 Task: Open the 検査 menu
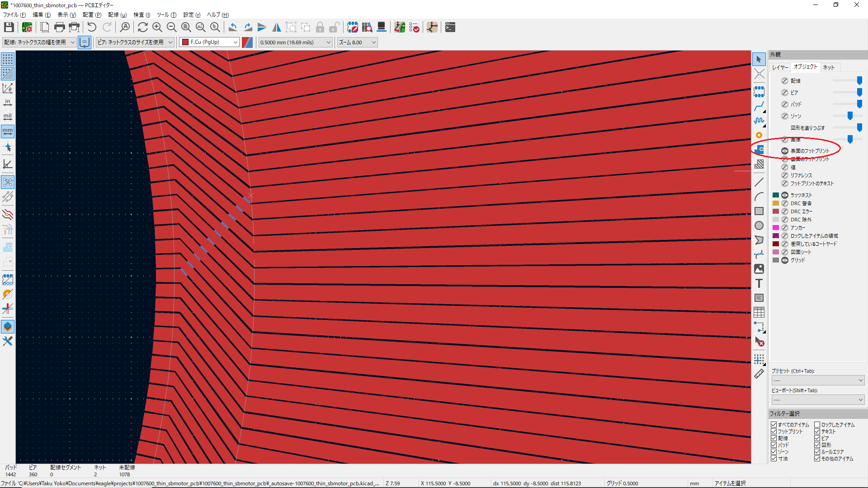[142, 15]
